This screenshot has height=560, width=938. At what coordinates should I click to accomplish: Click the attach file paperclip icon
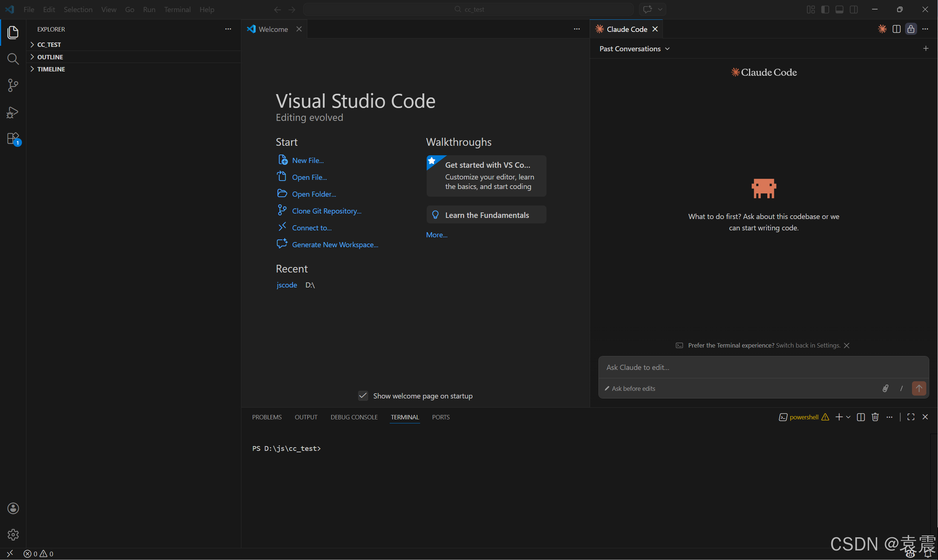coord(885,388)
